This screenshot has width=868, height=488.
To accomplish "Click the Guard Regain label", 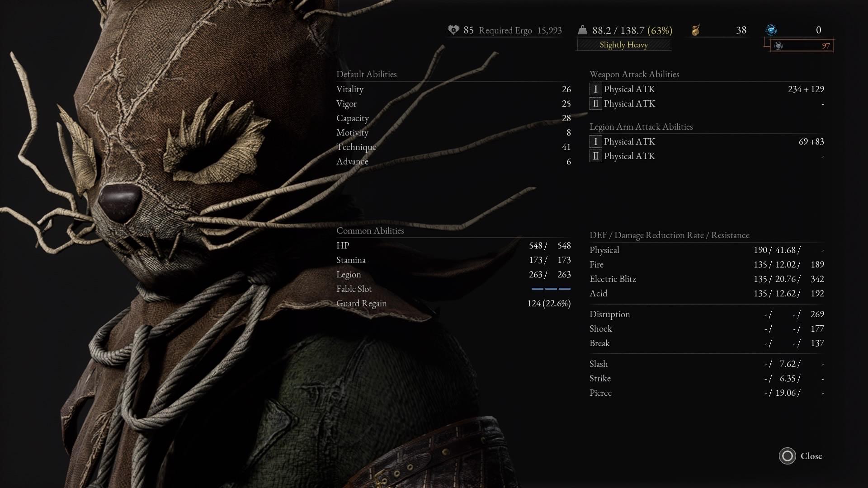I will 361,303.
